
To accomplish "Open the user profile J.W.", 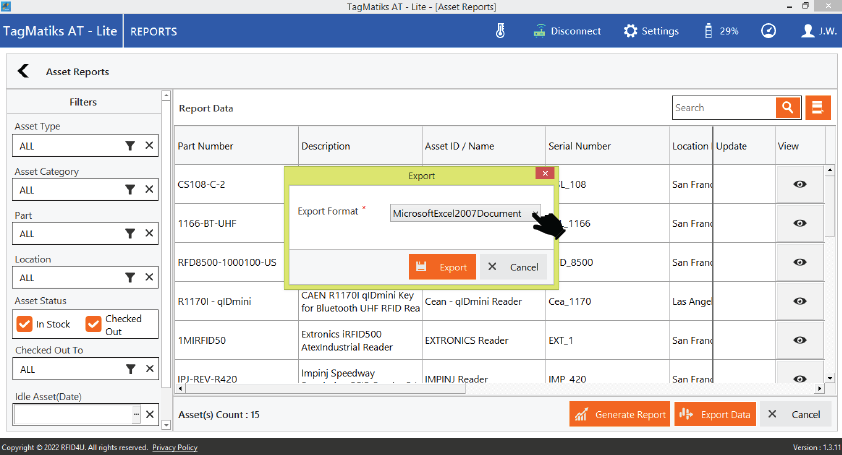I will (x=818, y=31).
